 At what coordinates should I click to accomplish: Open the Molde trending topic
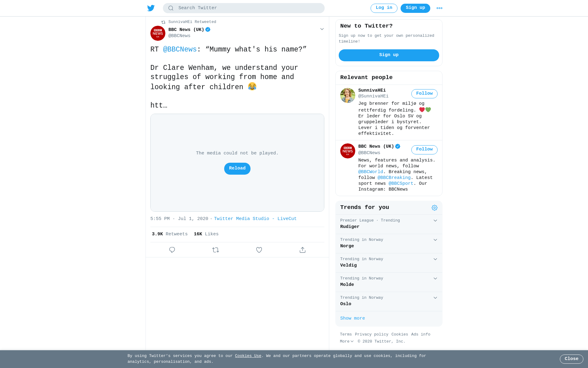point(389,282)
